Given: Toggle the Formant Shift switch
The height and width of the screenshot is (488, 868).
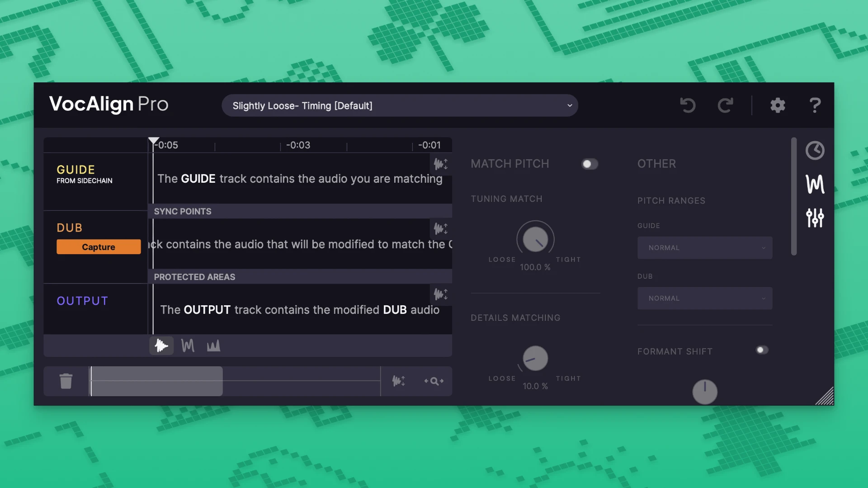Looking at the screenshot, I should point(762,350).
